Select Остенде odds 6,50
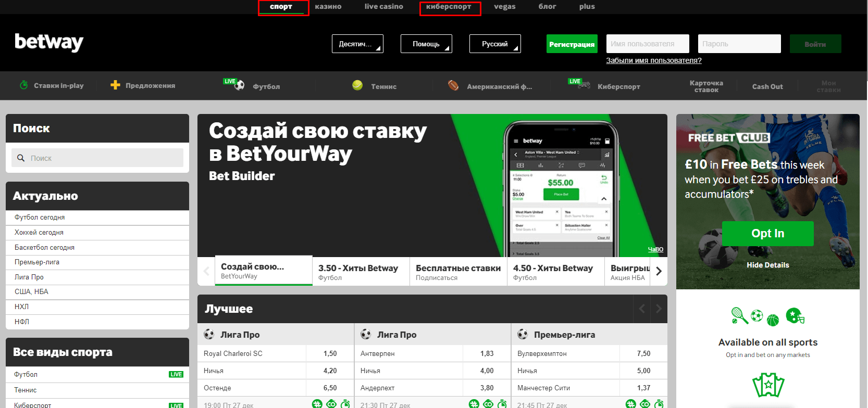 pyautogui.click(x=330, y=388)
